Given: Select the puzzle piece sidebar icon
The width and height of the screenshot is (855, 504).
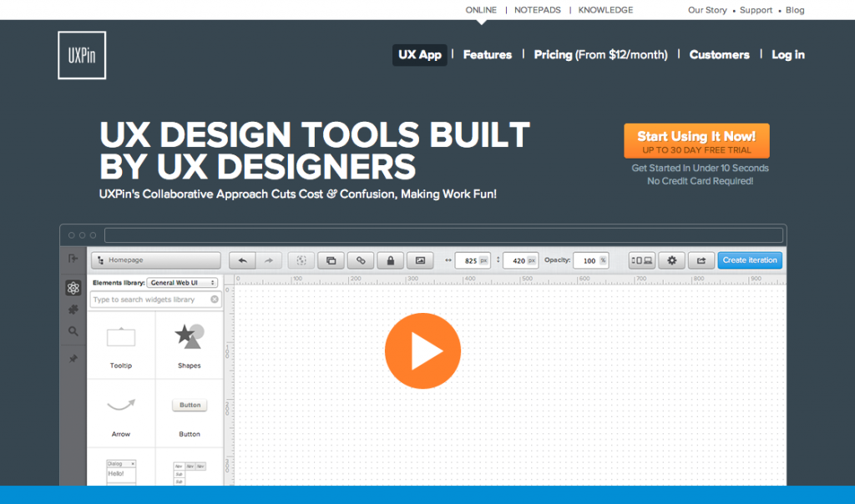Looking at the screenshot, I should point(73,310).
